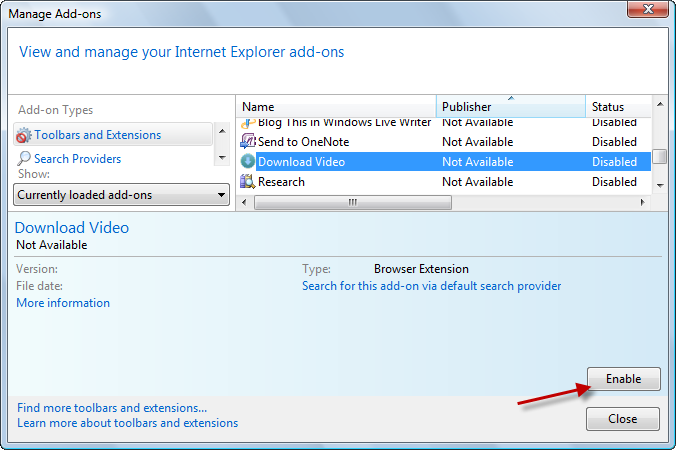Viewport: 676px width, 450px height.
Task: Click the Enable button
Action: (x=623, y=379)
